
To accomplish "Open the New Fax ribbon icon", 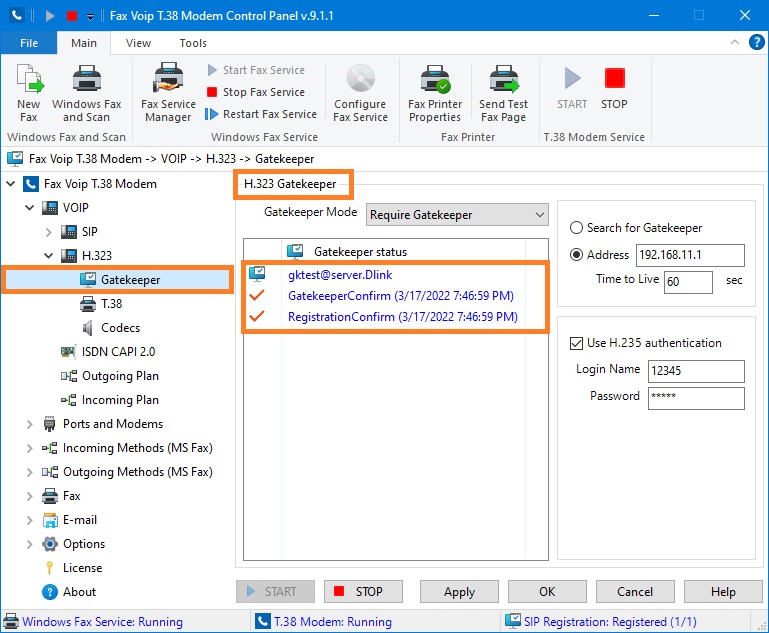I will click(29, 93).
